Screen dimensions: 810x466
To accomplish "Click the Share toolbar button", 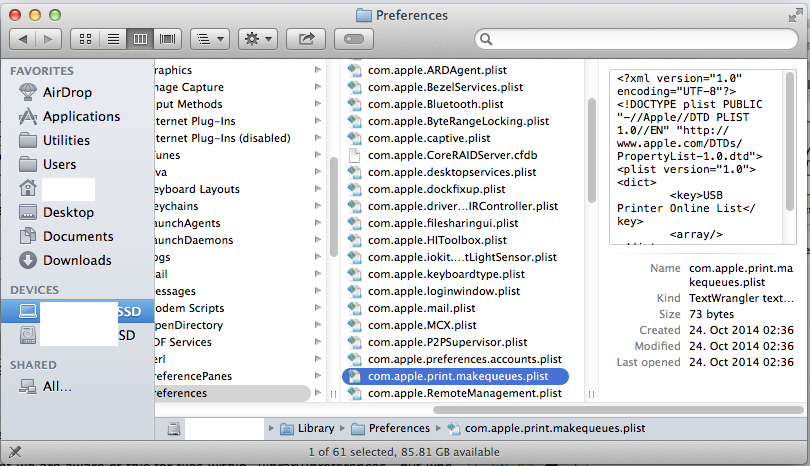I will coord(306,39).
